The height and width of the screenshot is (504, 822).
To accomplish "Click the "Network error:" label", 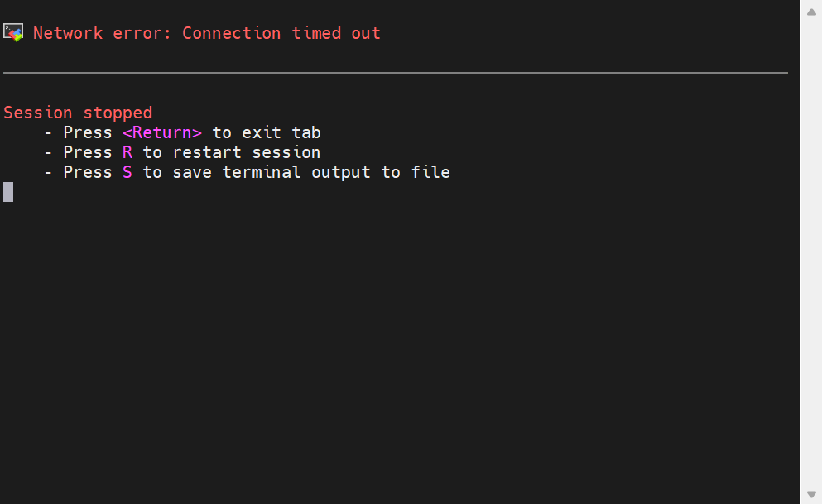I will (102, 33).
